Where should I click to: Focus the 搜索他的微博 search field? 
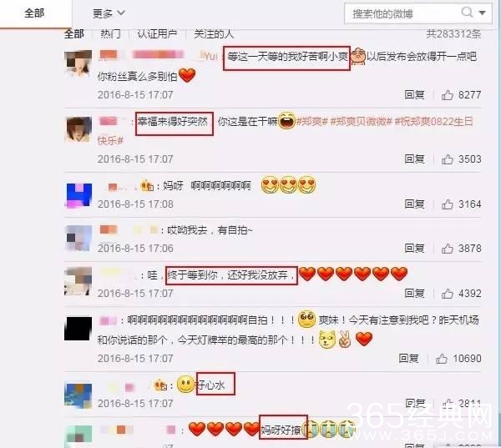[x=402, y=13]
